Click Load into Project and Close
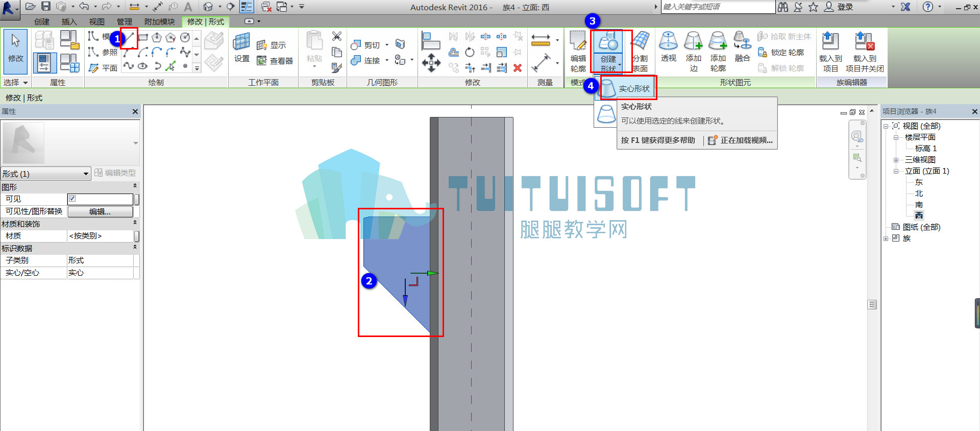 pos(865,51)
